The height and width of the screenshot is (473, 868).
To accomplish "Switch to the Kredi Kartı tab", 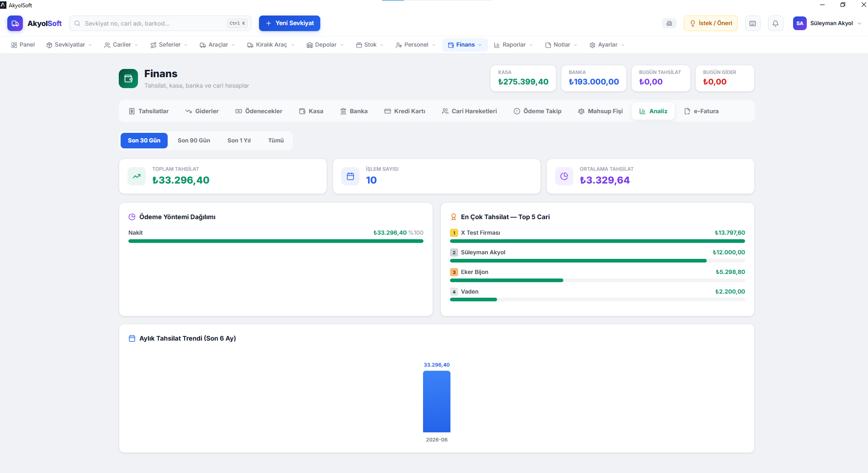I will [x=405, y=111].
